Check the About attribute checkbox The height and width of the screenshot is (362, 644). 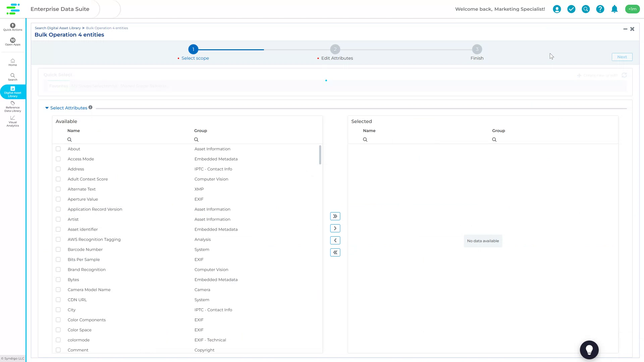(58, 149)
